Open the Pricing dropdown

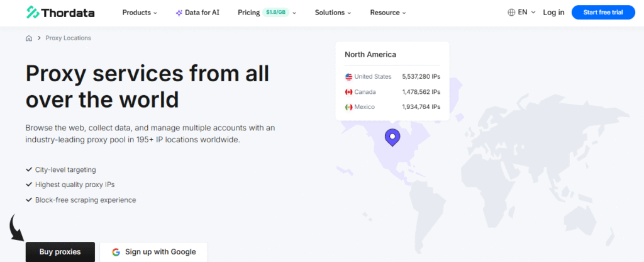[267, 13]
